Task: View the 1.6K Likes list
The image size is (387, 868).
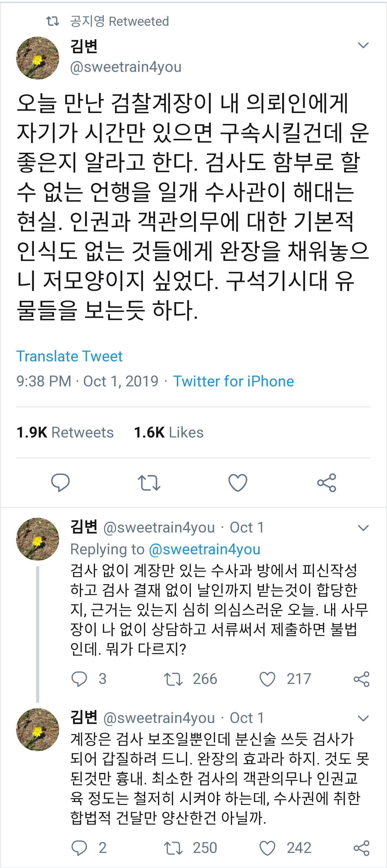Action: (169, 433)
